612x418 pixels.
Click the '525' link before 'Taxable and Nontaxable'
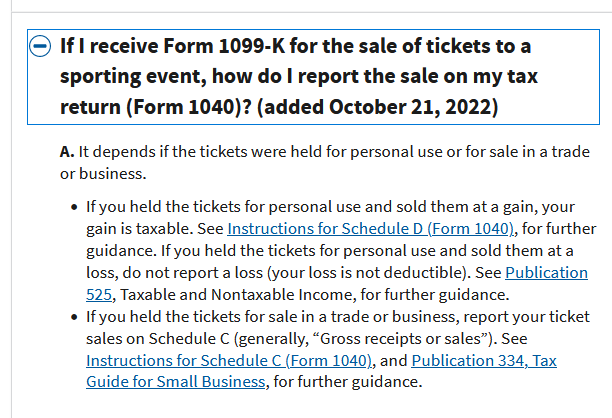99,295
